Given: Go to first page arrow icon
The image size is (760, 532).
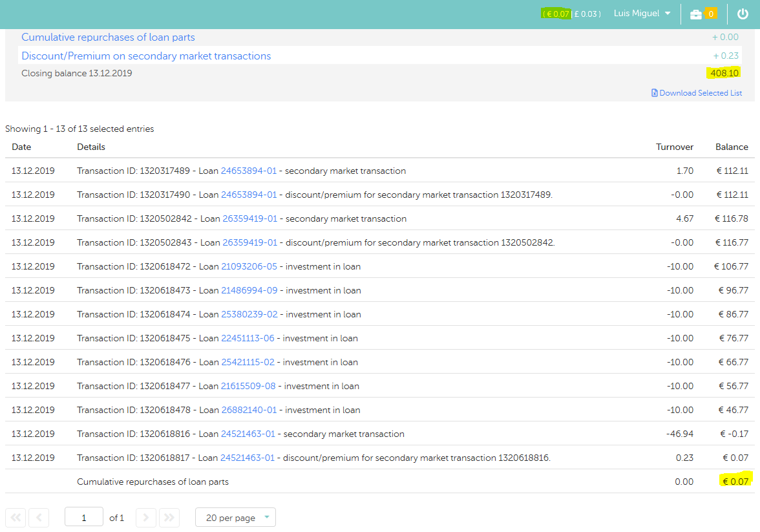Looking at the screenshot, I should [x=16, y=518].
